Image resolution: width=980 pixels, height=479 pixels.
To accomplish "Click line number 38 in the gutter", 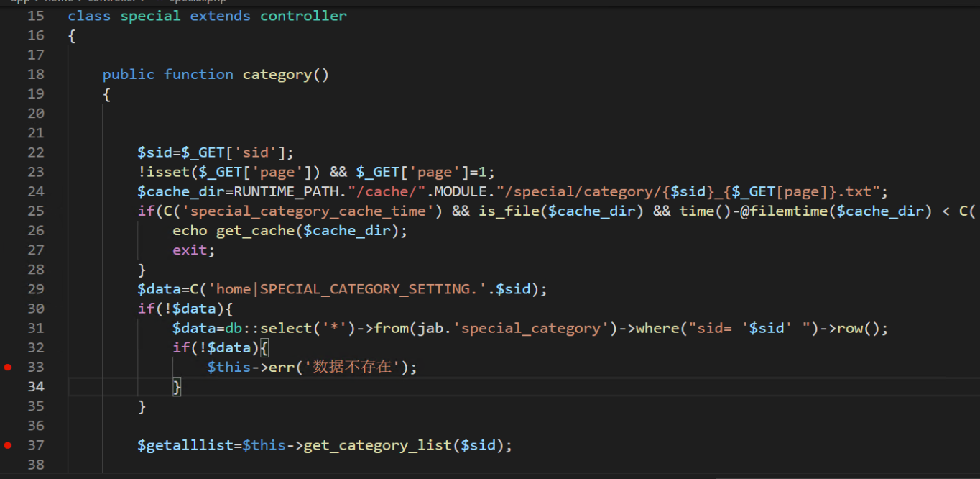I will pos(36,465).
